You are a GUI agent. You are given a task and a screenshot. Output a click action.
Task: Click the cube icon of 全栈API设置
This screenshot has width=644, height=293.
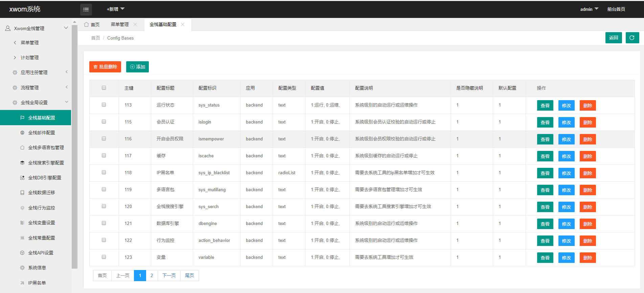point(22,253)
